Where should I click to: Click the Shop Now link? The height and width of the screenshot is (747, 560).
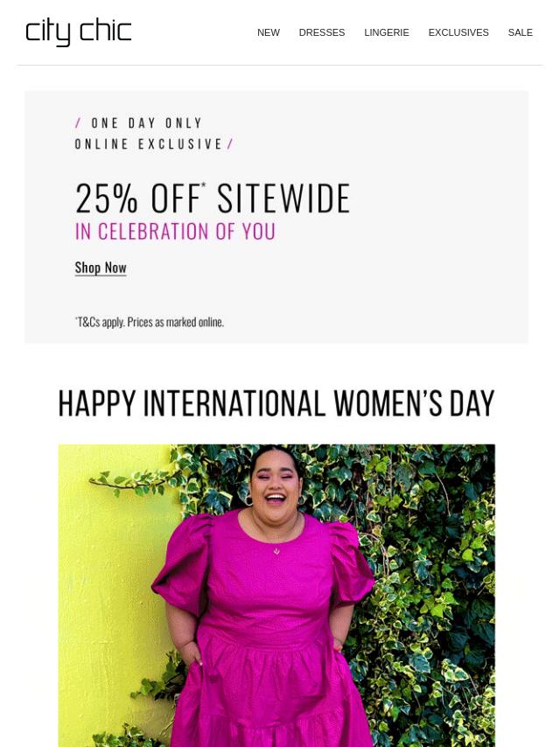[x=101, y=268]
